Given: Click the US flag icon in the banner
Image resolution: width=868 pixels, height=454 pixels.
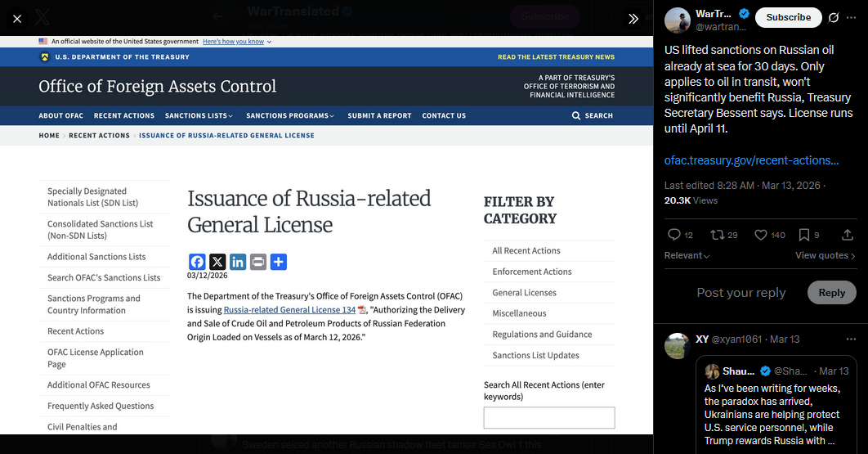Looking at the screenshot, I should point(43,41).
